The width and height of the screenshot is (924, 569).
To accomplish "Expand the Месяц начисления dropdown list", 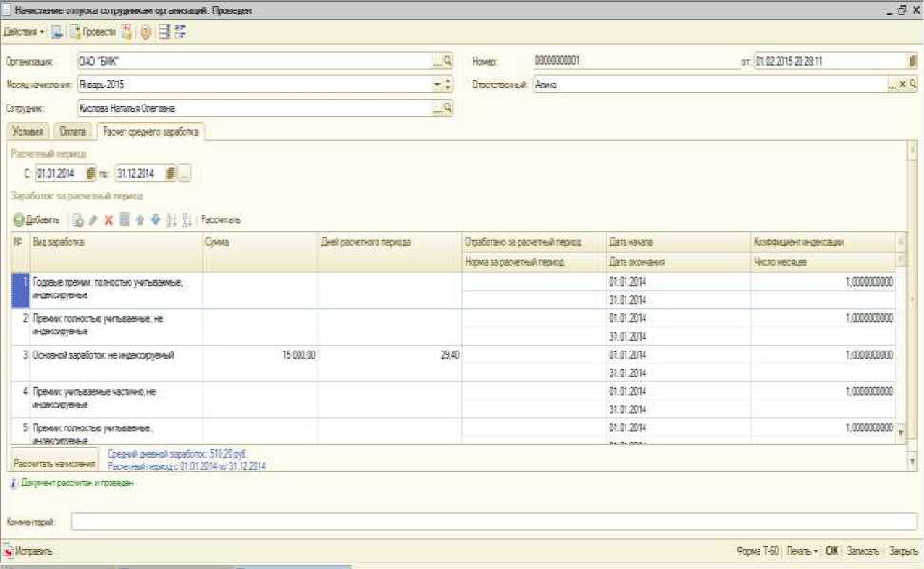I will click(x=437, y=85).
